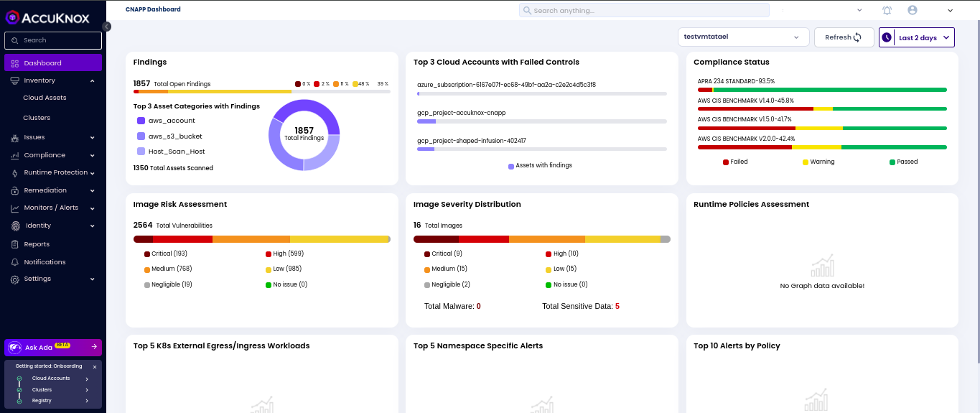Open Cloud Assets under Inventory
Viewport: 980px width, 413px height.
point(45,98)
